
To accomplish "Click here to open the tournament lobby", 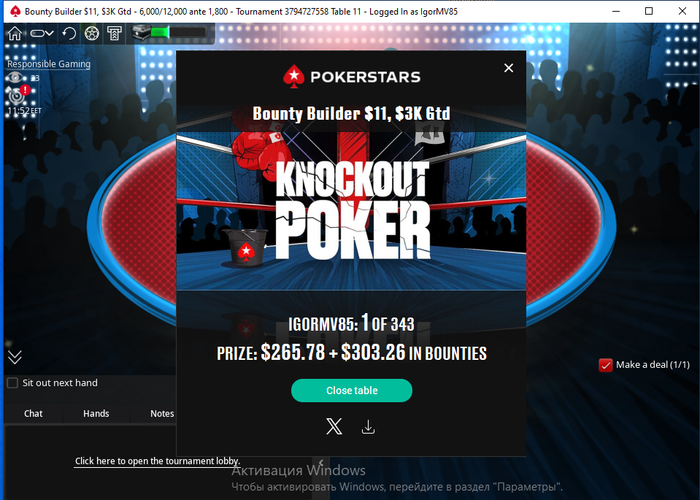I will (157, 461).
